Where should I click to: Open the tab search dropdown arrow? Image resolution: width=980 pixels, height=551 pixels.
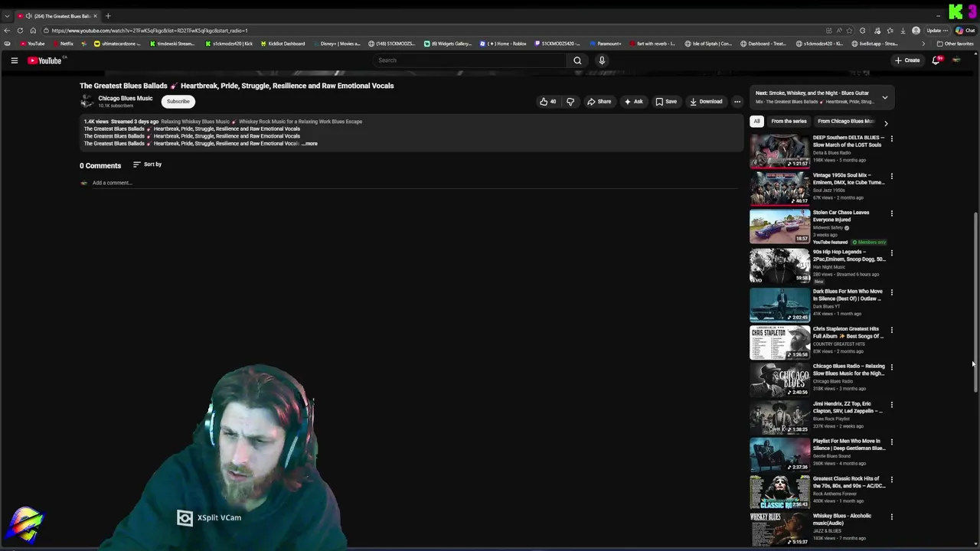pyautogui.click(x=7, y=16)
